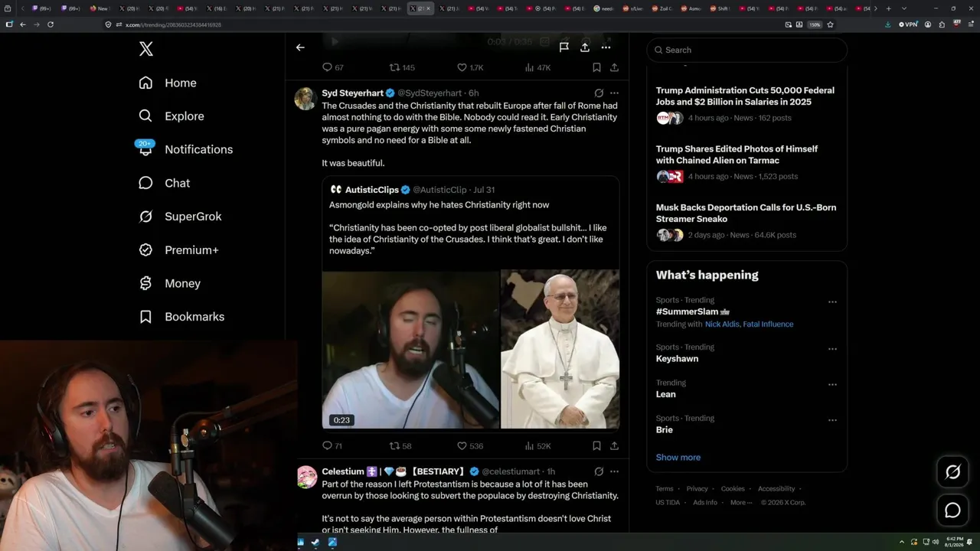Bookmark this page with the star icon
The height and width of the screenshot is (551, 980).
coord(830,24)
